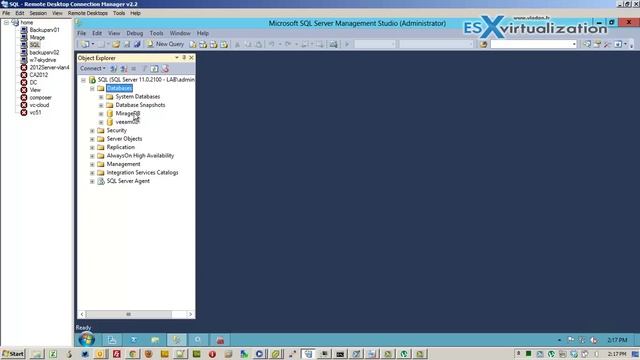This screenshot has width=640, height=360.
Task: Click the Analysis Services MDX Query icon
Action: pyautogui.click(x=203, y=44)
